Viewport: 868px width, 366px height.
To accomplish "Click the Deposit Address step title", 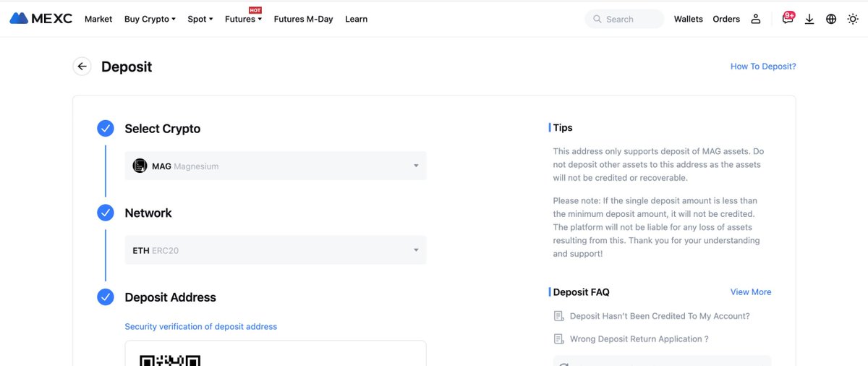I will click(x=171, y=297).
